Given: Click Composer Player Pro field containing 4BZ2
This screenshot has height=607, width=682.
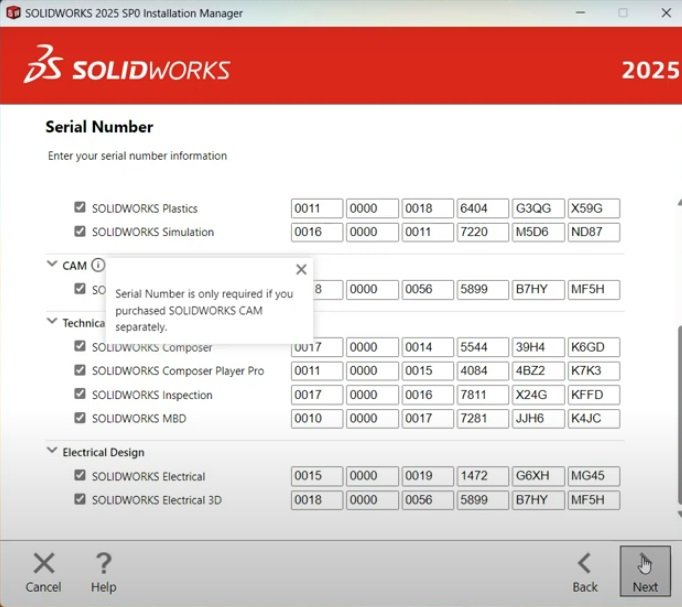Looking at the screenshot, I should pos(538,371).
